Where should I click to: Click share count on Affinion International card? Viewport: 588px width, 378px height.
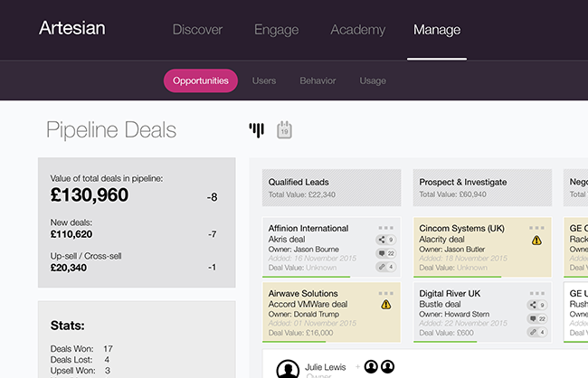386,240
